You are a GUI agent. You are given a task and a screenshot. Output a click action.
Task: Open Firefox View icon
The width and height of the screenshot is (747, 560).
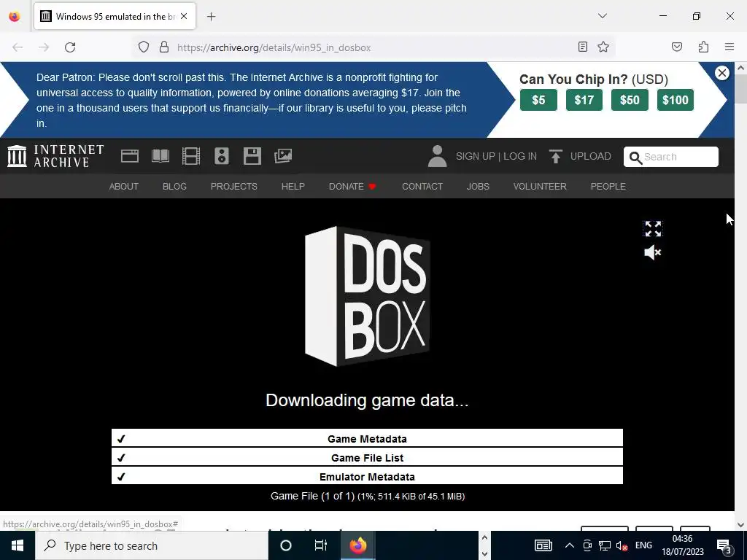pyautogui.click(x=15, y=16)
